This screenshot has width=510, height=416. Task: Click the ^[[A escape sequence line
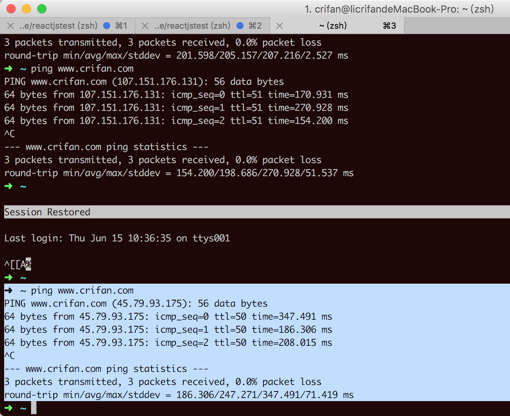tap(18, 264)
